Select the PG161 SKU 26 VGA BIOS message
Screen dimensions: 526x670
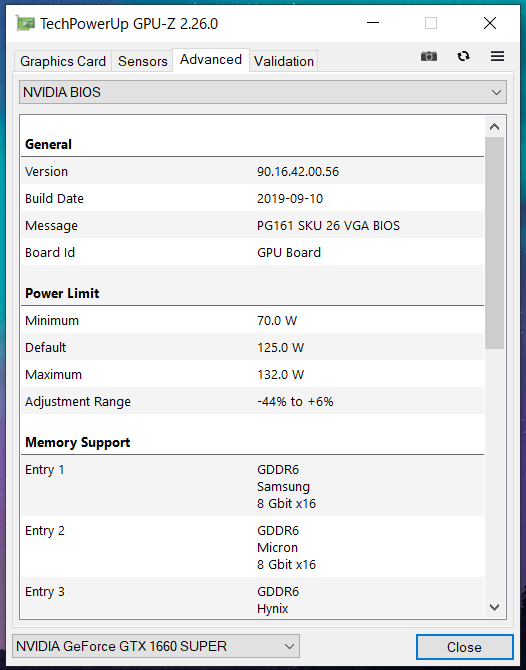pyautogui.click(x=328, y=225)
